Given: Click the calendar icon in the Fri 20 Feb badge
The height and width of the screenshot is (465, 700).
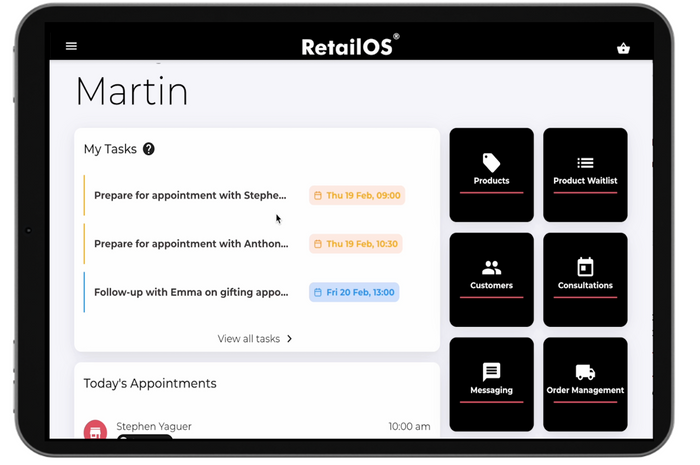Looking at the screenshot, I should pos(318,292).
